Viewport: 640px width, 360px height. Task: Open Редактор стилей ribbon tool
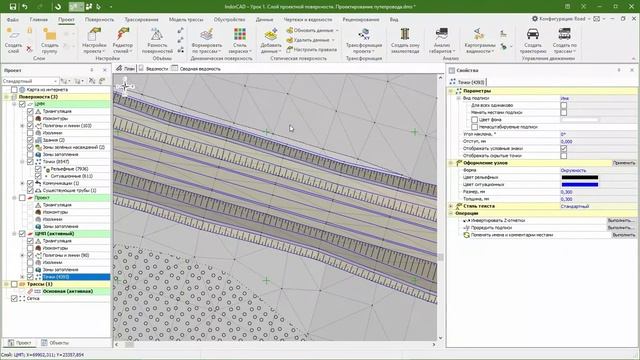click(x=122, y=40)
